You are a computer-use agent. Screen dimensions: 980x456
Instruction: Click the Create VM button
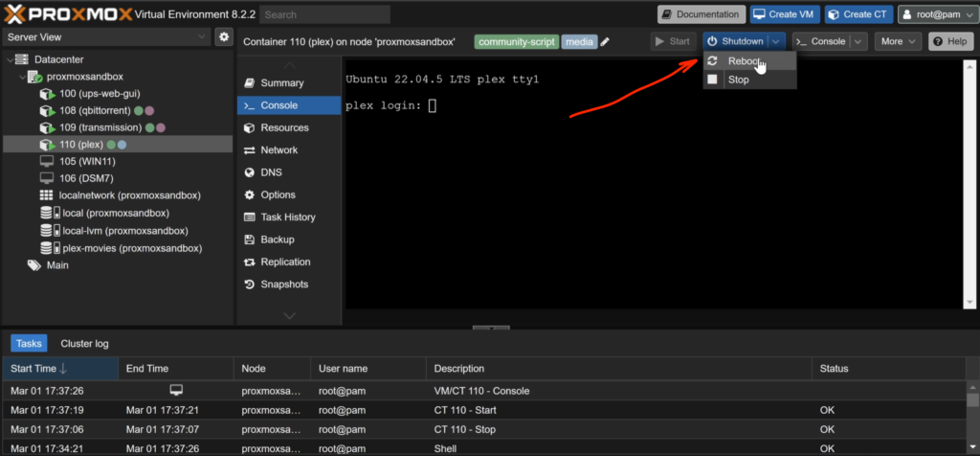coord(785,14)
